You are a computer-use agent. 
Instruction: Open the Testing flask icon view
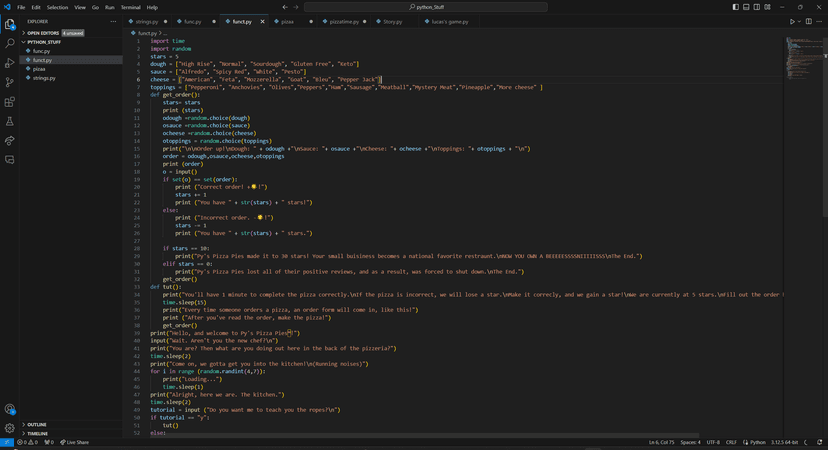[x=10, y=121]
